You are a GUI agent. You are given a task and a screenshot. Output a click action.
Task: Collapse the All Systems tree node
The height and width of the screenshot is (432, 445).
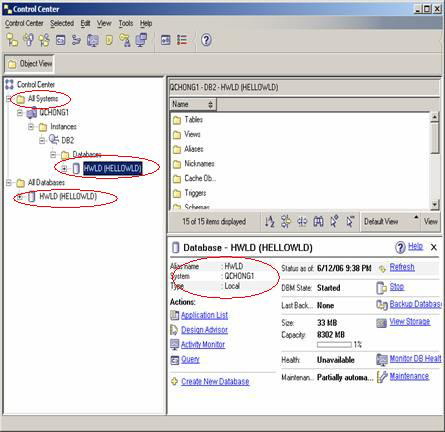coord(9,99)
